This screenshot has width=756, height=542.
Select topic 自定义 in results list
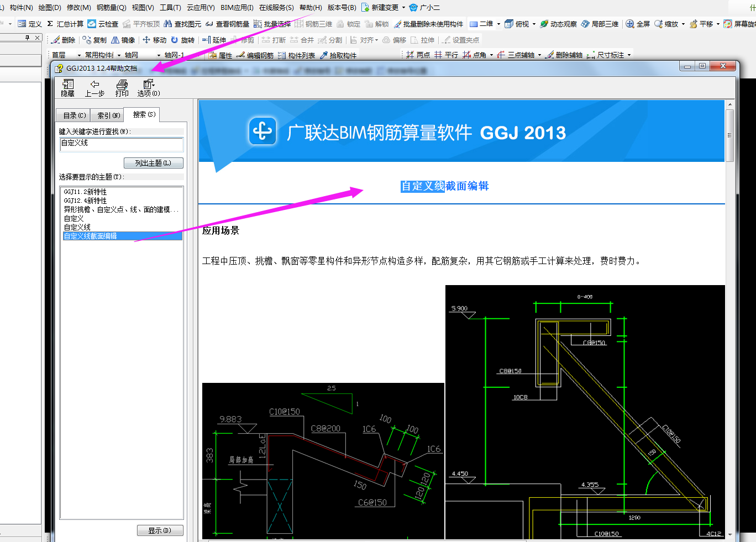coord(73,218)
